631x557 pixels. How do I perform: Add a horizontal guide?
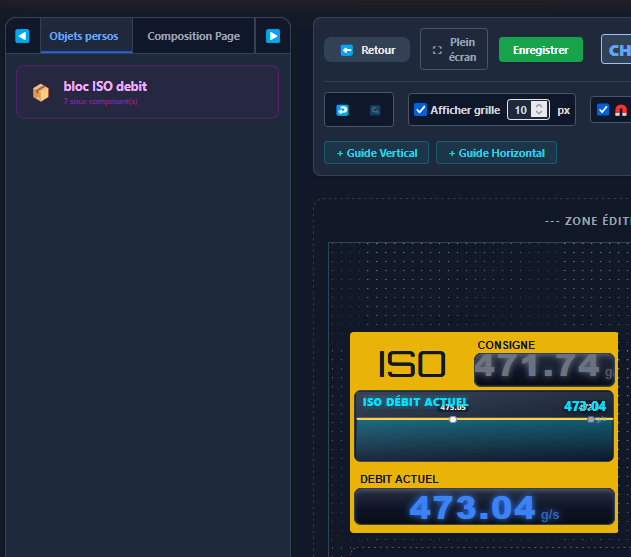pyautogui.click(x=496, y=153)
